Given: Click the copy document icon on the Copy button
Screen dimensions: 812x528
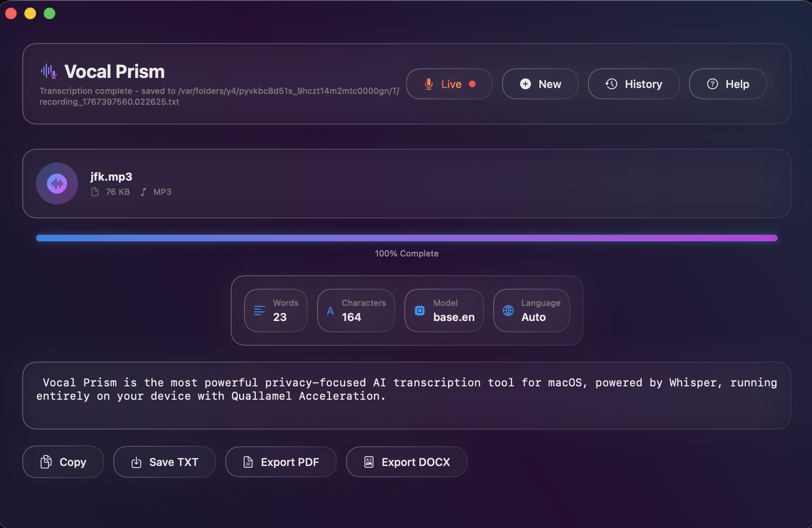Looking at the screenshot, I should [47, 462].
